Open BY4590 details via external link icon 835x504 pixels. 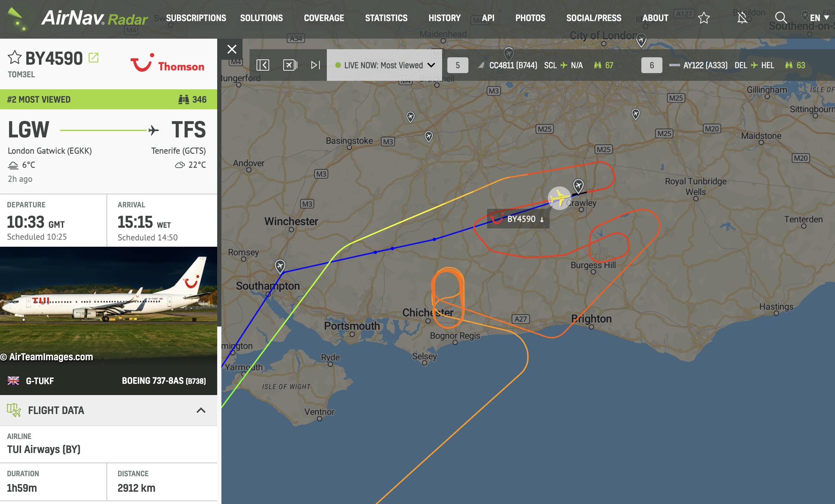93,58
